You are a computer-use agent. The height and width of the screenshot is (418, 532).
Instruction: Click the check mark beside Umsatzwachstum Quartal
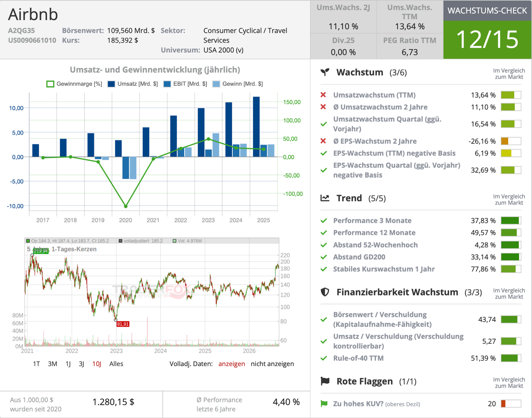[324, 124]
